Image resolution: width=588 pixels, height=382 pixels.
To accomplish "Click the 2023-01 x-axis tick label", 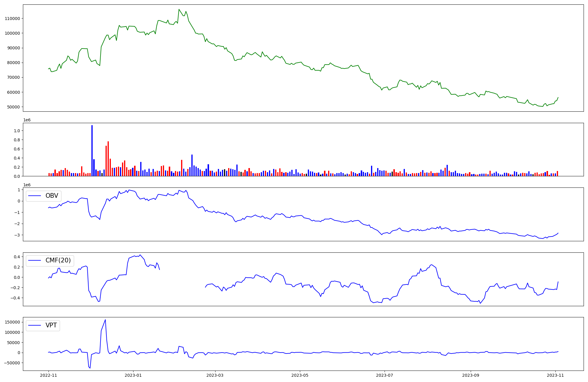I will pyautogui.click(x=133, y=375).
